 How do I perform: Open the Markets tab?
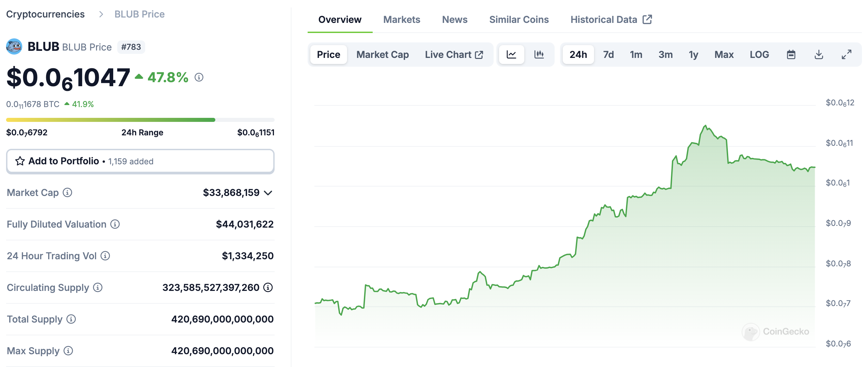click(402, 20)
